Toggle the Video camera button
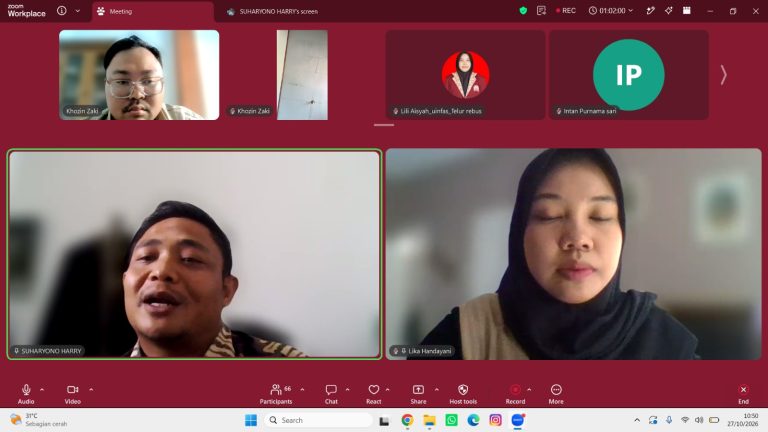 (x=72, y=394)
